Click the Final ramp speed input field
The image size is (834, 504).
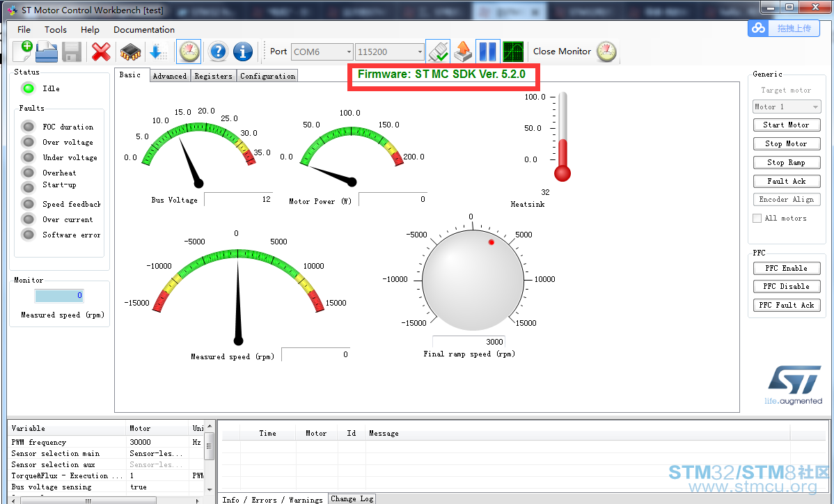pos(469,342)
